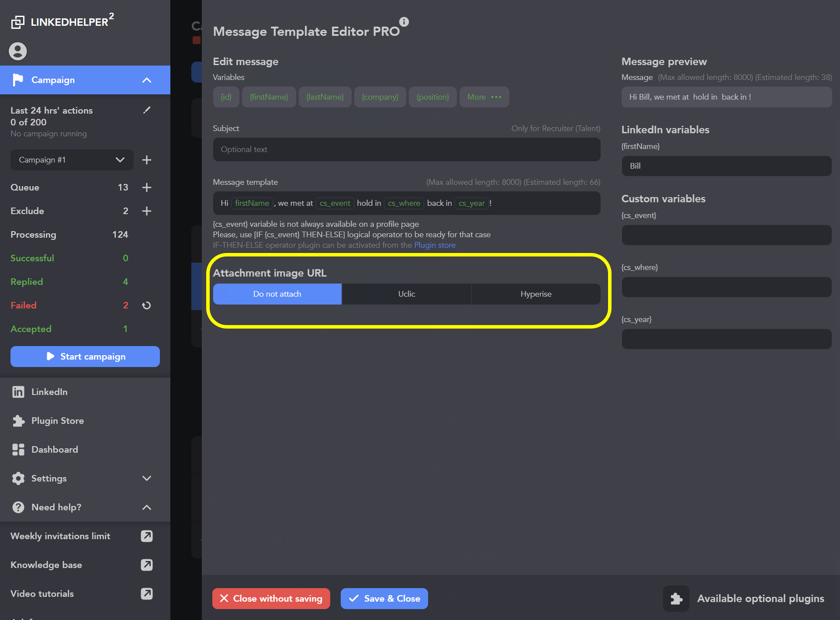Edit last 24 hrs actions limit pencil
This screenshot has width=840, height=620.
click(x=147, y=110)
